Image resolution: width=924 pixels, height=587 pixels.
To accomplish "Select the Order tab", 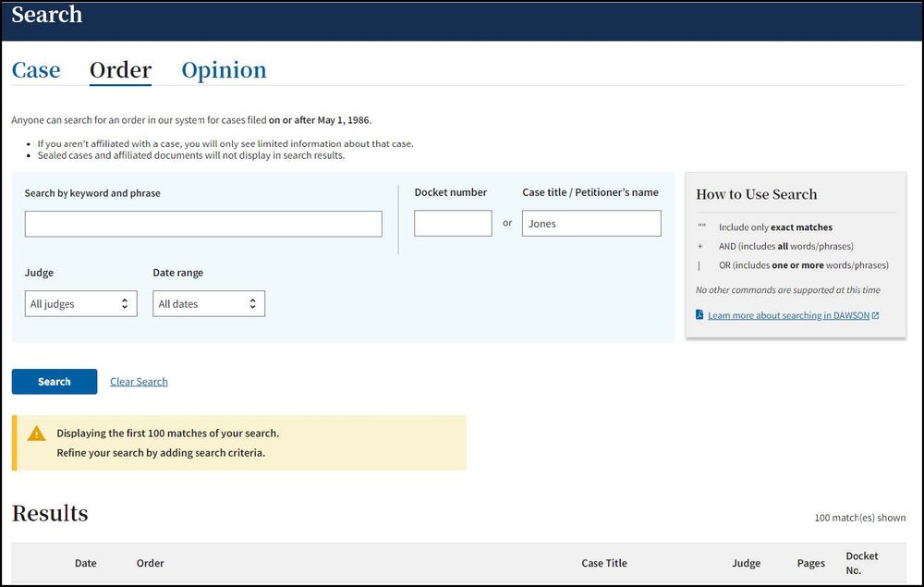I will coord(120,70).
